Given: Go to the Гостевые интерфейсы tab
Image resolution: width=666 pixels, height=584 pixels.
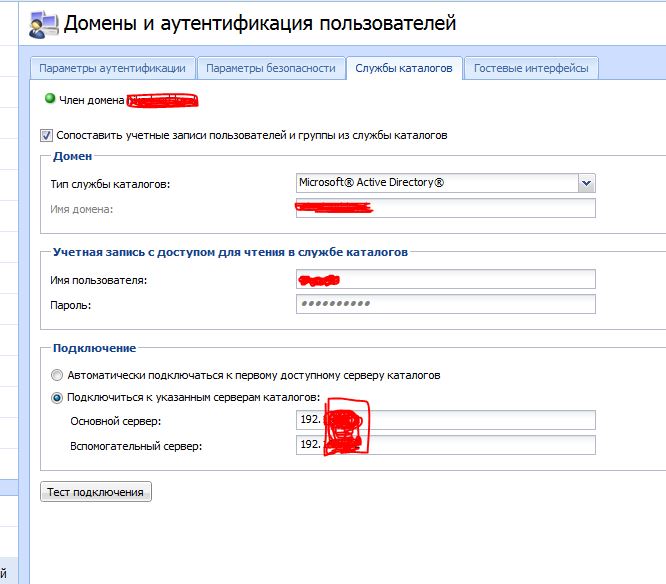Looking at the screenshot, I should coord(531,68).
